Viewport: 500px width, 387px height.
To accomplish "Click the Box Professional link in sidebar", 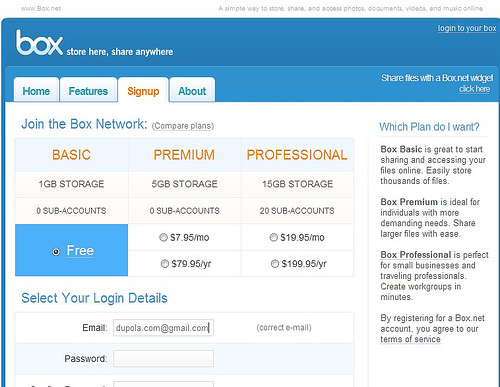I will point(416,255).
